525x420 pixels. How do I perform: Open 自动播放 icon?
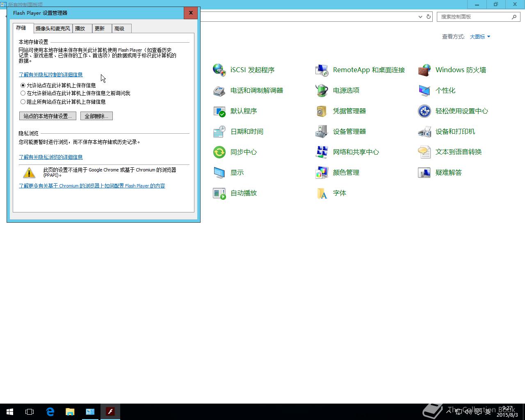coord(219,193)
